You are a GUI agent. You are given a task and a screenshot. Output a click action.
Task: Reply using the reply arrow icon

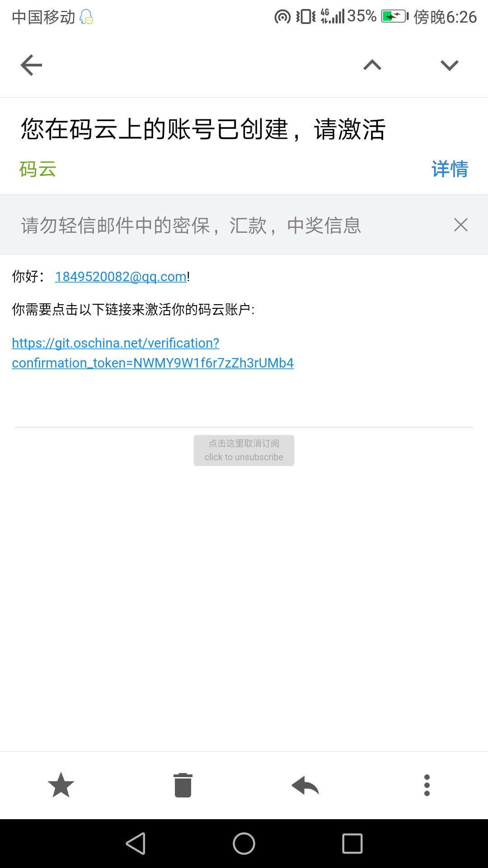pos(305,785)
